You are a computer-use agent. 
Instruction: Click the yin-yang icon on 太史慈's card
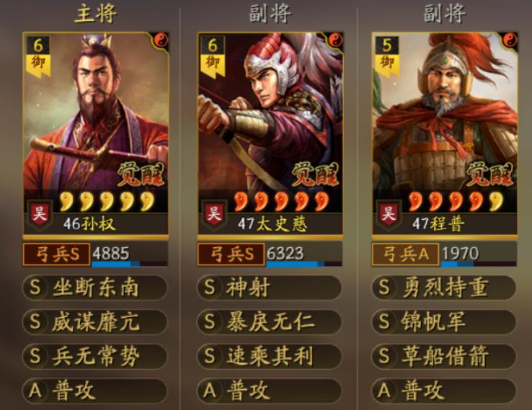335,40
